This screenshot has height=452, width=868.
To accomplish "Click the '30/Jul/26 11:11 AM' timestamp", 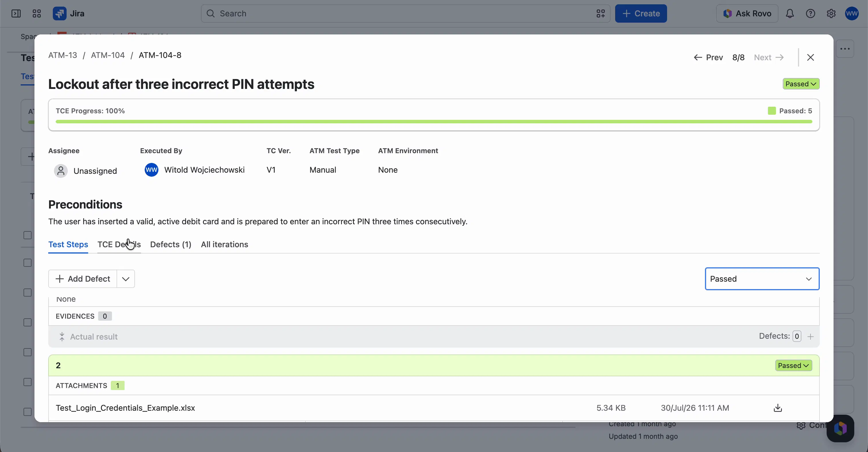I will pyautogui.click(x=695, y=408).
